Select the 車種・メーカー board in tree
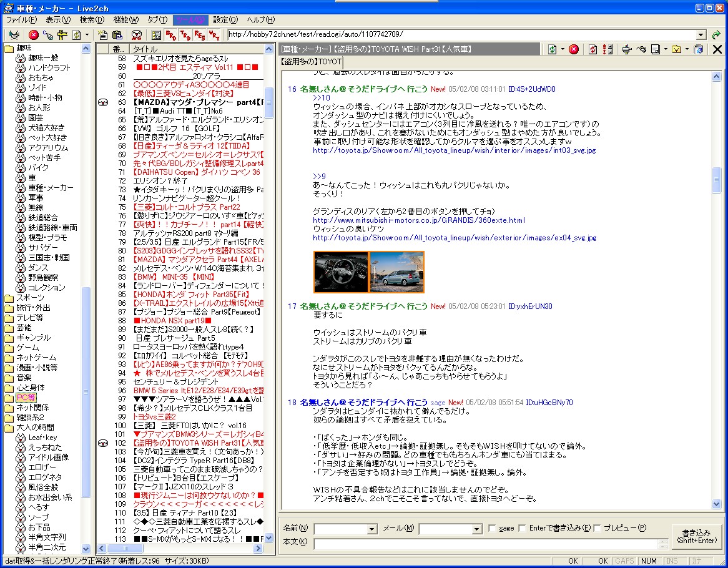728x568 pixels. tap(50, 187)
